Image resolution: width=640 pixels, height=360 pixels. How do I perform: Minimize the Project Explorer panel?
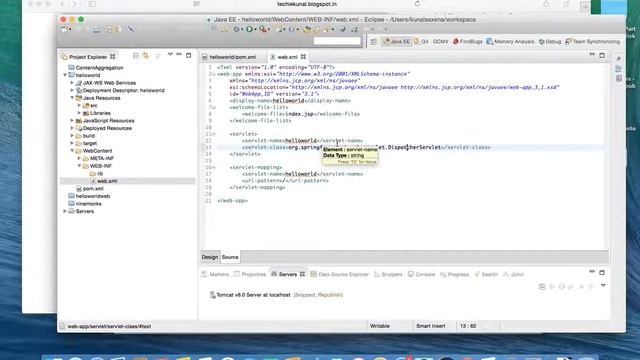point(179,55)
